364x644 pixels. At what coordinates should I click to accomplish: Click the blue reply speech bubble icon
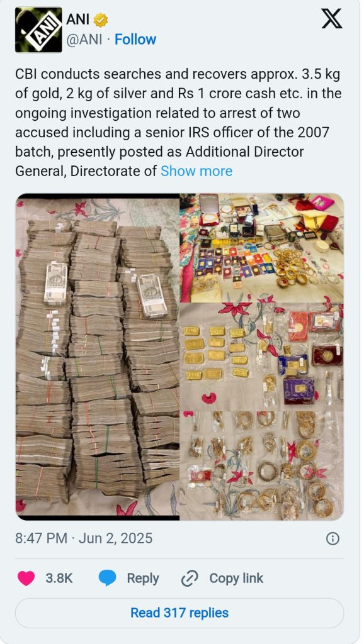click(107, 579)
